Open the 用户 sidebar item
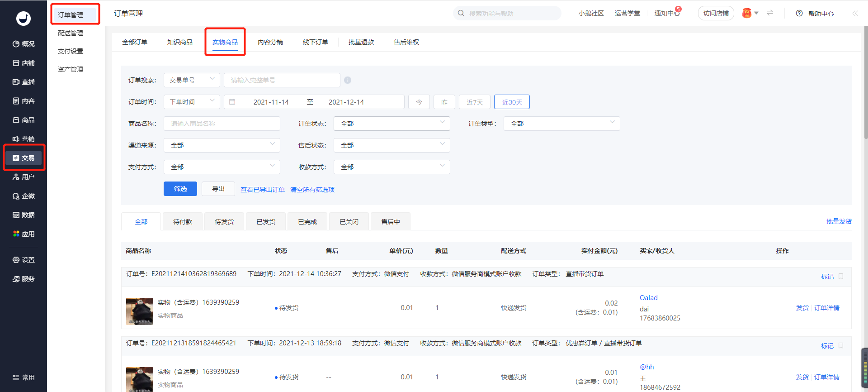This screenshot has height=392, width=868. click(x=24, y=177)
